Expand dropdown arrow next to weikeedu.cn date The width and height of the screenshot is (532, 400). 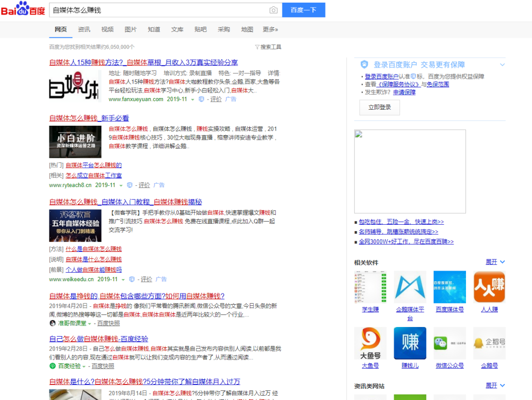[123, 280]
